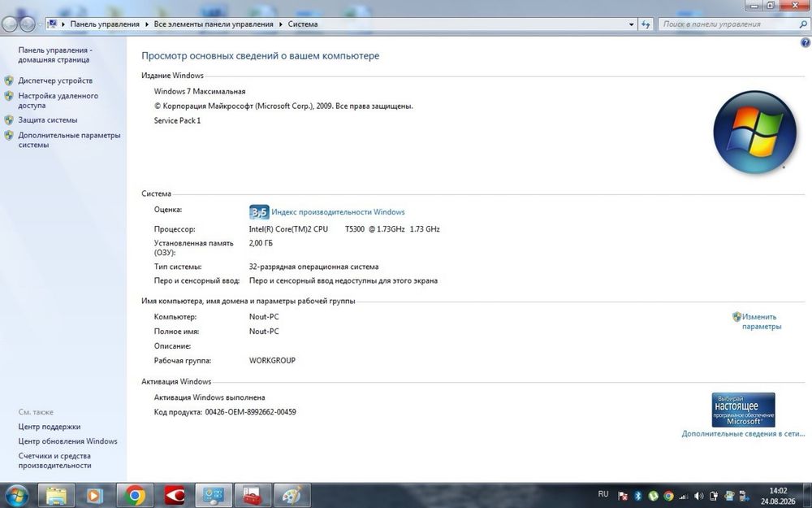
Task: Click the back navigation arrow
Action: [x=10, y=24]
